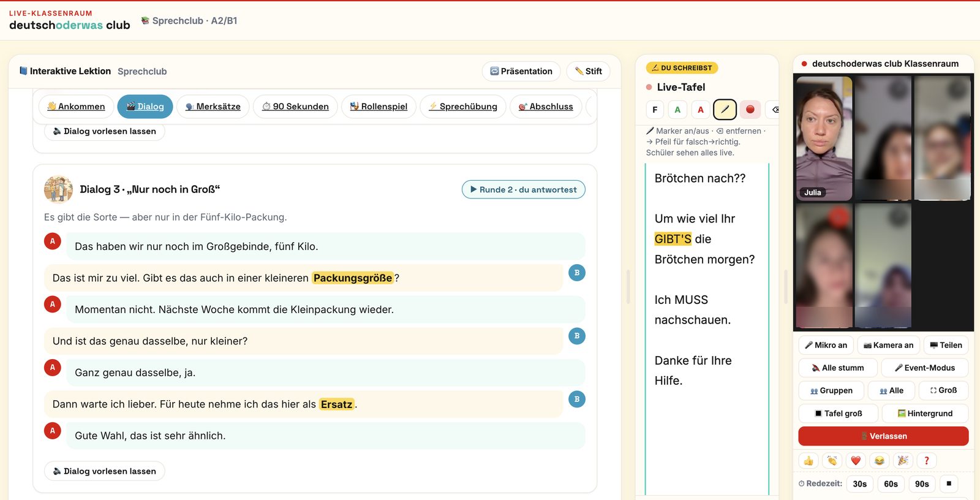
Task: Start the 30s speaking timer
Action: [x=860, y=483]
